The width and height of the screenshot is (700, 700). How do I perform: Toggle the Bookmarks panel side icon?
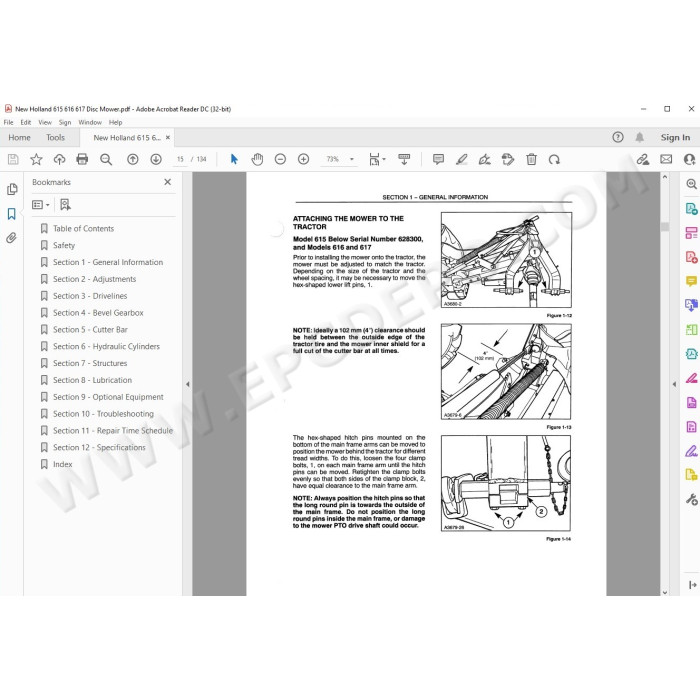(12, 214)
